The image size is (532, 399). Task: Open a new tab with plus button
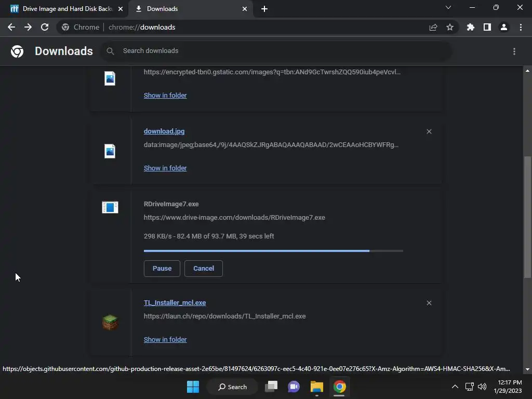(264, 9)
